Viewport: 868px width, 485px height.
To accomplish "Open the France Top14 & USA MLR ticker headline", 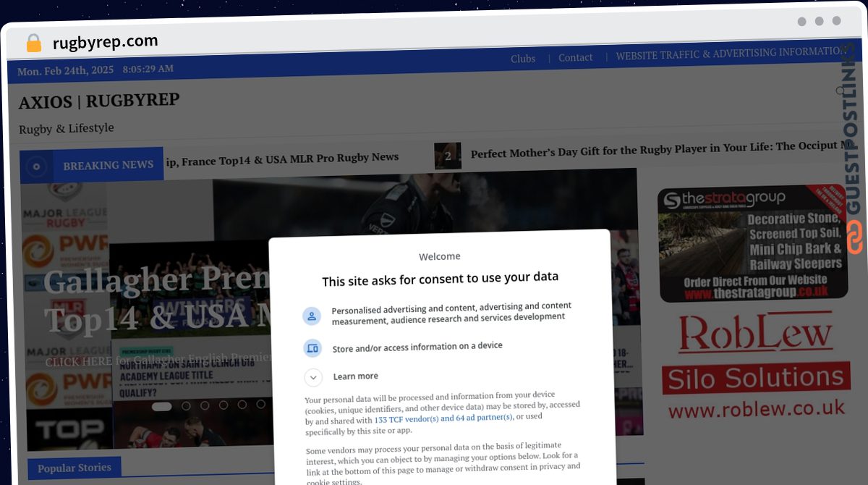I will 282,159.
